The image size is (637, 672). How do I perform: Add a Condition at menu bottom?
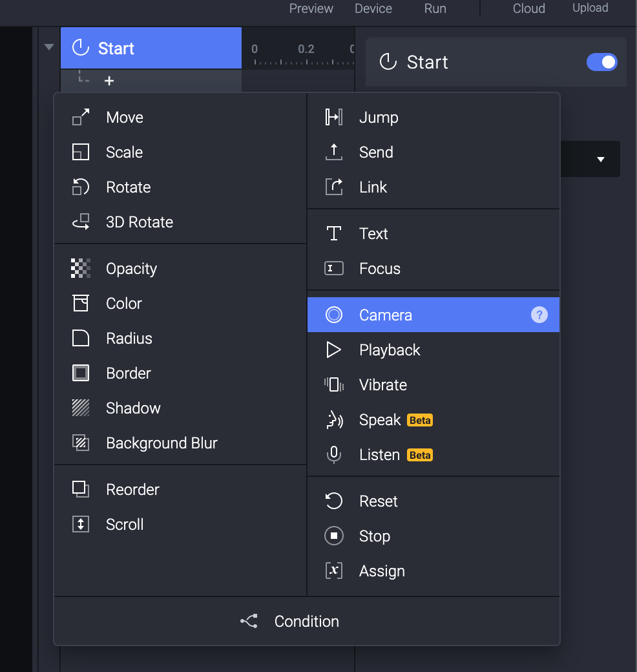click(306, 622)
